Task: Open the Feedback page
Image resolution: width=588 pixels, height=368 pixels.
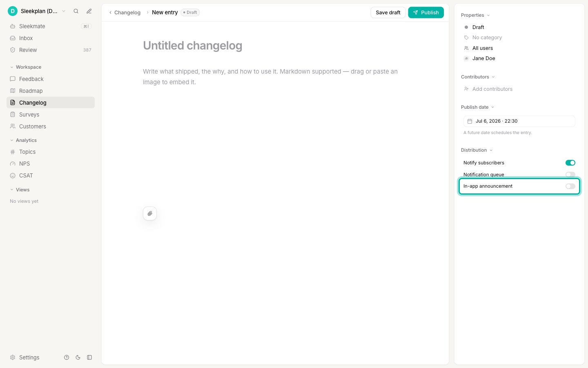Action: (51, 79)
